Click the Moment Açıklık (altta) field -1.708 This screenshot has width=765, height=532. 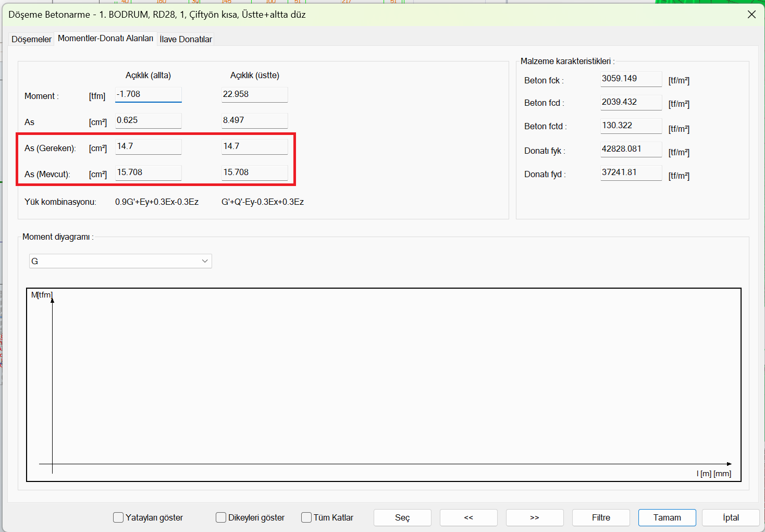149,94
